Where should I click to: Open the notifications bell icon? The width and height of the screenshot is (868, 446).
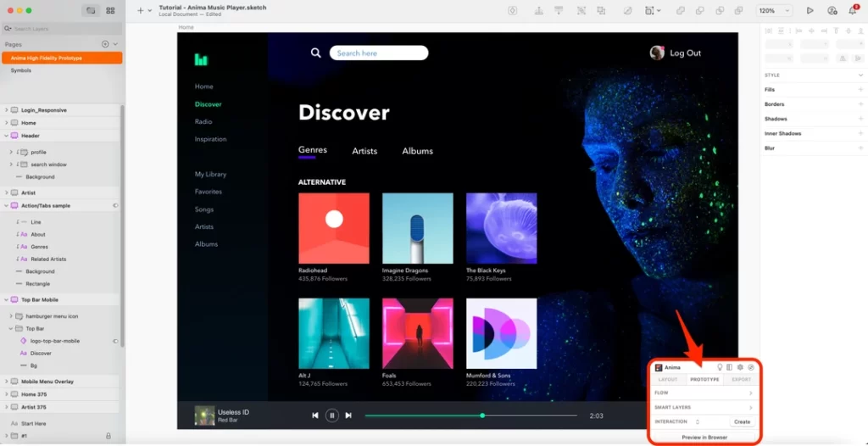[x=853, y=10]
